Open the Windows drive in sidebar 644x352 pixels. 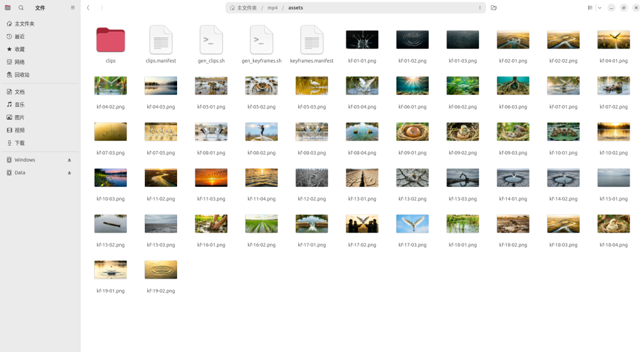click(41, 160)
